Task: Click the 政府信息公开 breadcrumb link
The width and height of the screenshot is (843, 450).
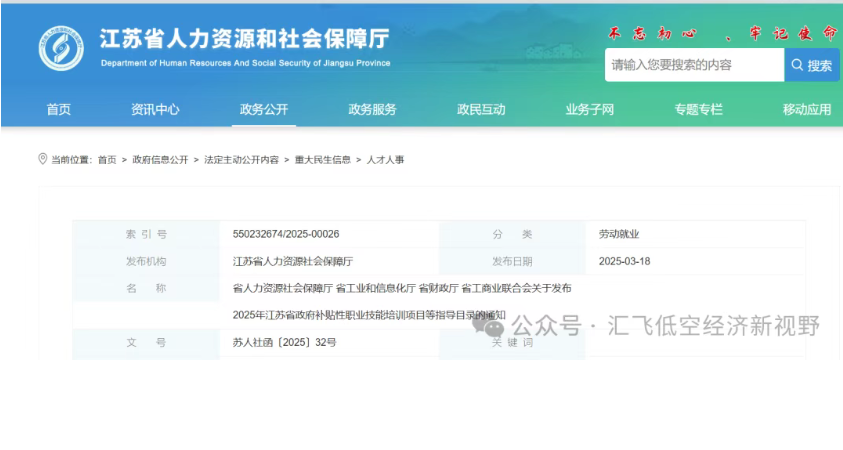Action: 160,160
